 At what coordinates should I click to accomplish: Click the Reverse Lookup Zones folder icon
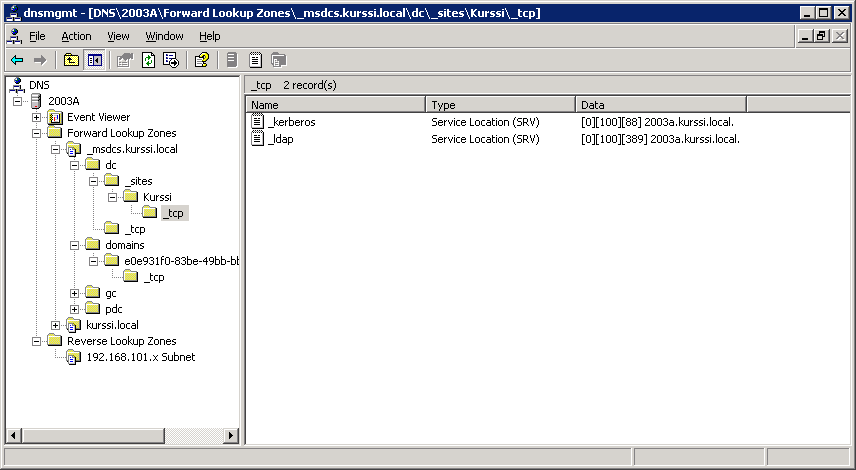pyautogui.click(x=55, y=341)
